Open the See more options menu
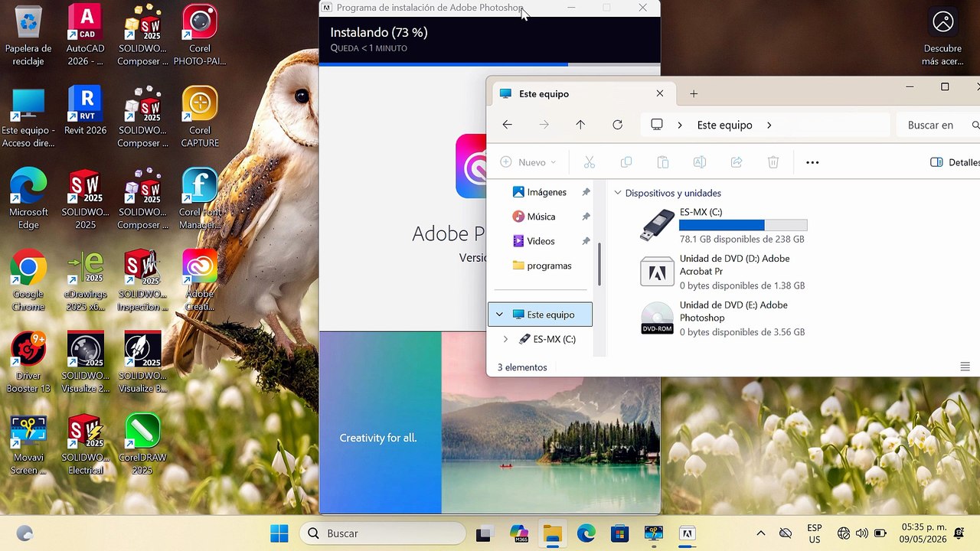Image resolution: width=980 pixels, height=551 pixels. [x=812, y=162]
